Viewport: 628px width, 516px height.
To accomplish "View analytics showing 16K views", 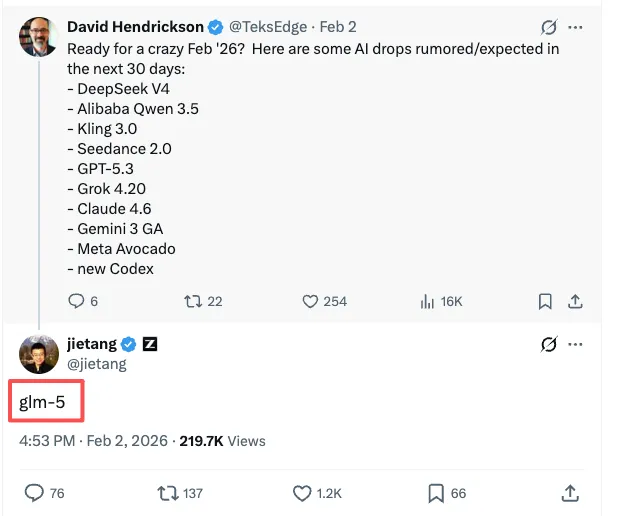I will (429, 300).
